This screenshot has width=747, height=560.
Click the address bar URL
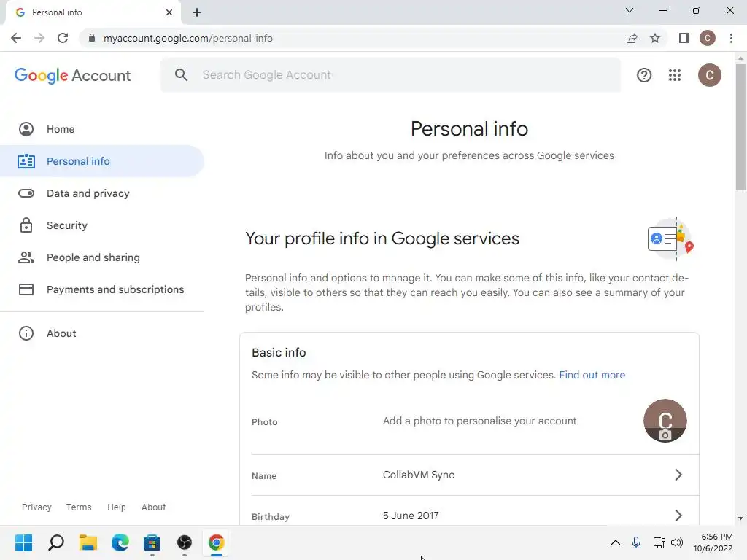click(x=187, y=38)
